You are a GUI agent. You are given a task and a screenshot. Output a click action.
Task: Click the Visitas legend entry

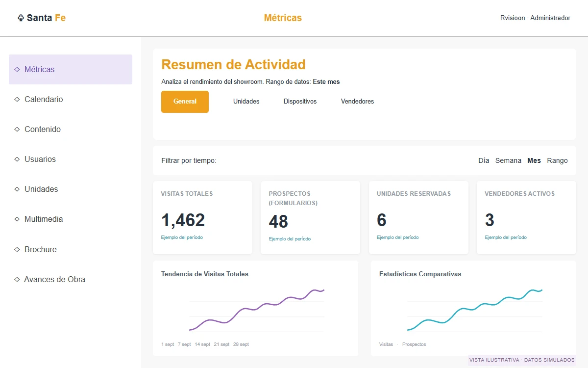tap(386, 344)
